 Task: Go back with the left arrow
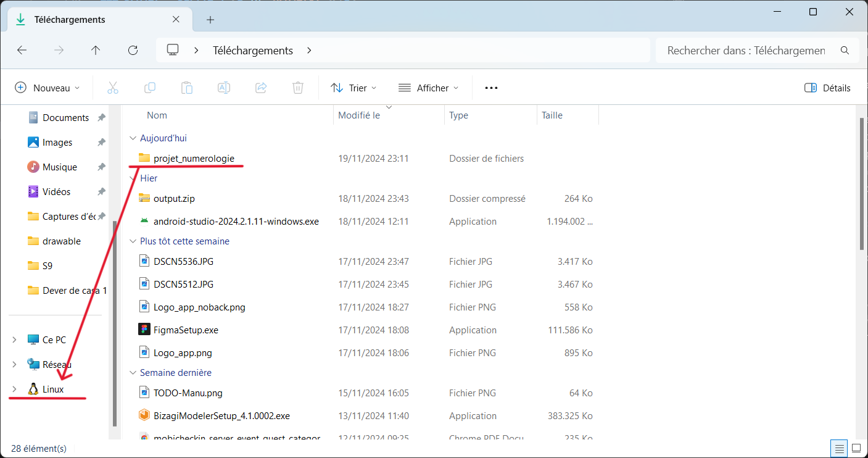(22, 51)
